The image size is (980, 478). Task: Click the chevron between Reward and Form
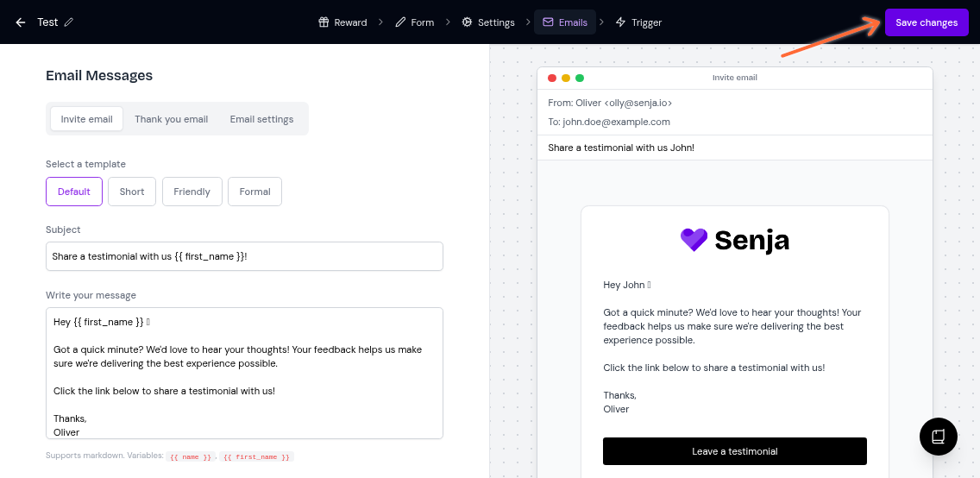tap(381, 22)
